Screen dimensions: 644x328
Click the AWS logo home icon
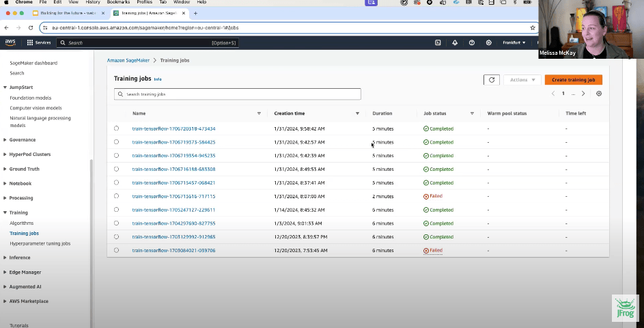[10, 42]
